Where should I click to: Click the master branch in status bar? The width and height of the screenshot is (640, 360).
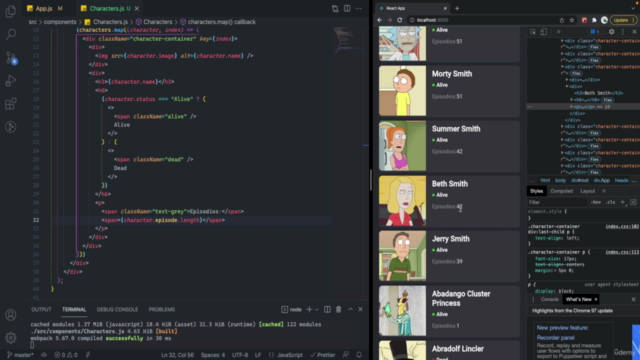pos(20,355)
